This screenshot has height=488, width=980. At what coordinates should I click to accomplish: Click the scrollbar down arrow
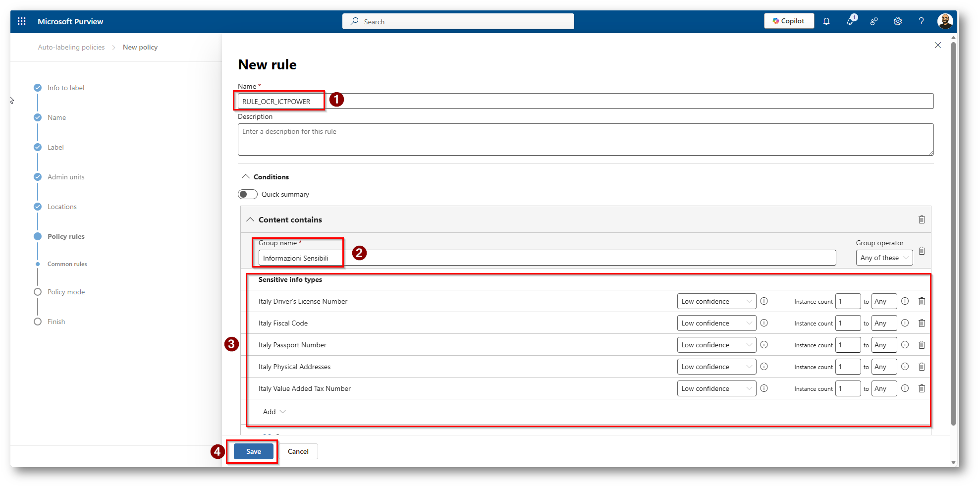pyautogui.click(x=953, y=462)
